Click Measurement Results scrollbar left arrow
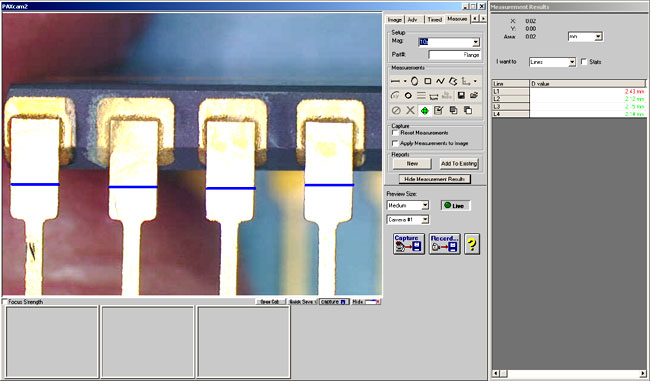The image size is (650, 381). coord(496,374)
